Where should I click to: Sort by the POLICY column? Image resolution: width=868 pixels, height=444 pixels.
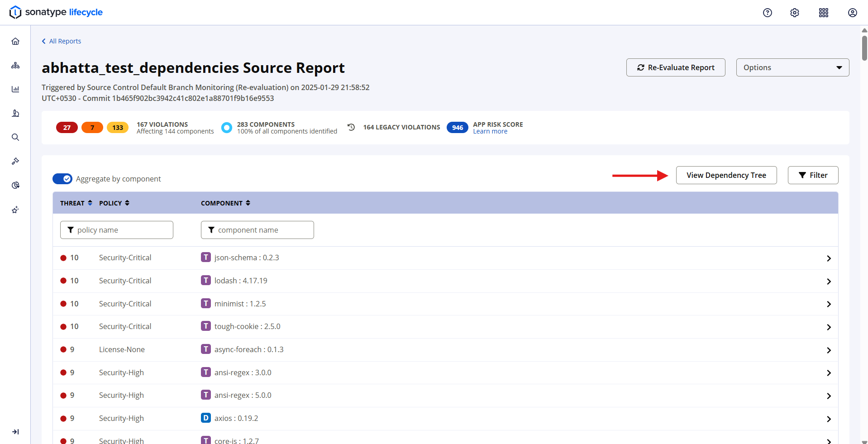[x=114, y=203]
